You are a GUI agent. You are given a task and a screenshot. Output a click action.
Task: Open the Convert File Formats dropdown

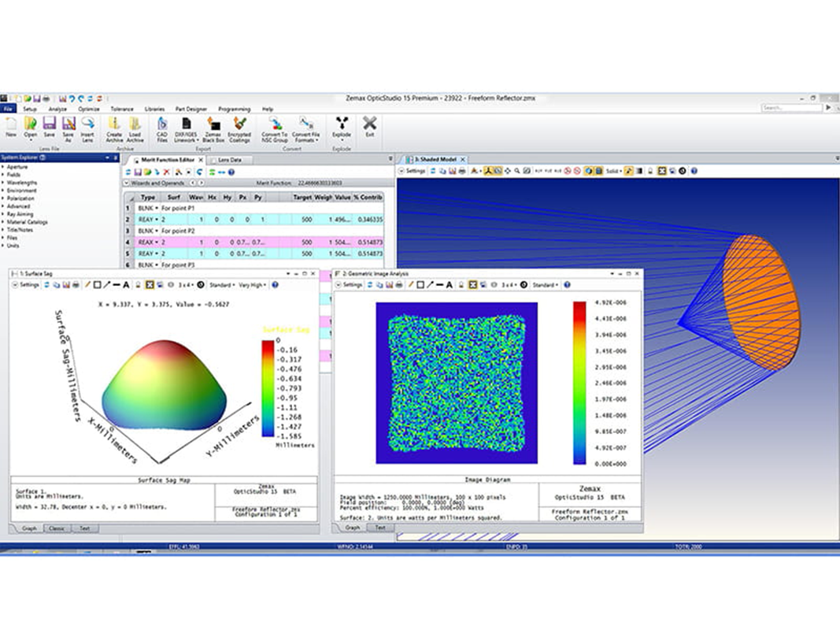click(x=305, y=130)
